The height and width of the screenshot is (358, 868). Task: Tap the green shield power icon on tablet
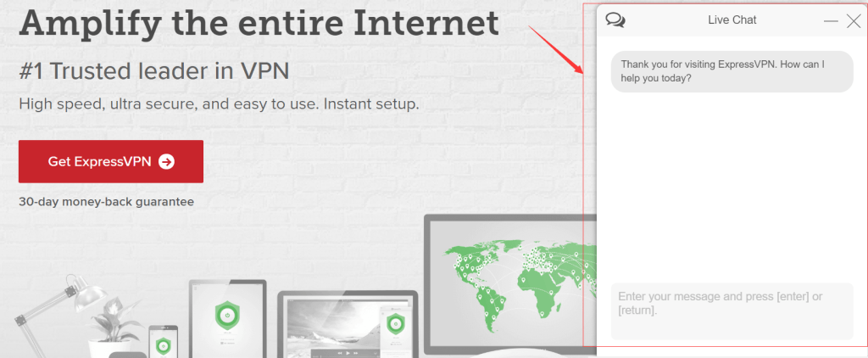click(227, 316)
